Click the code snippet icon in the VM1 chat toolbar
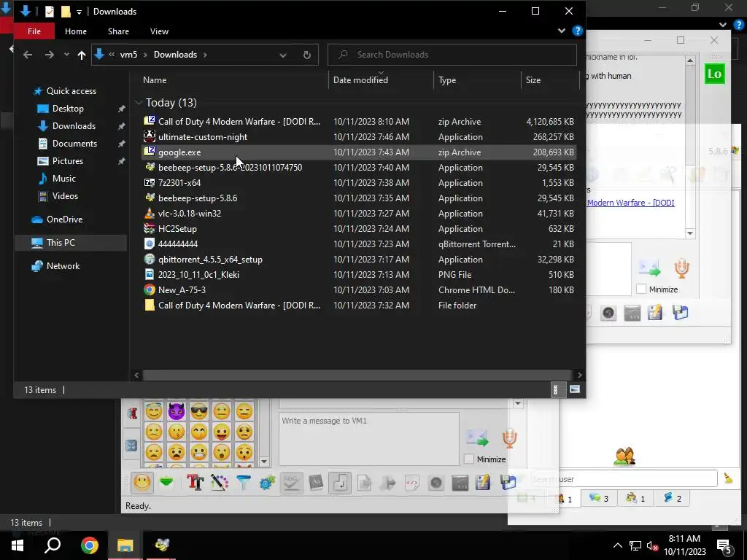The width and height of the screenshot is (747, 560). pos(411,483)
